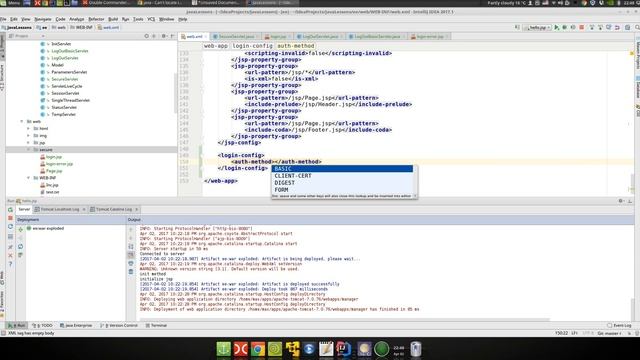Refresh the deployment status icon
Screen dimensions: 640x360
(x=20, y=247)
